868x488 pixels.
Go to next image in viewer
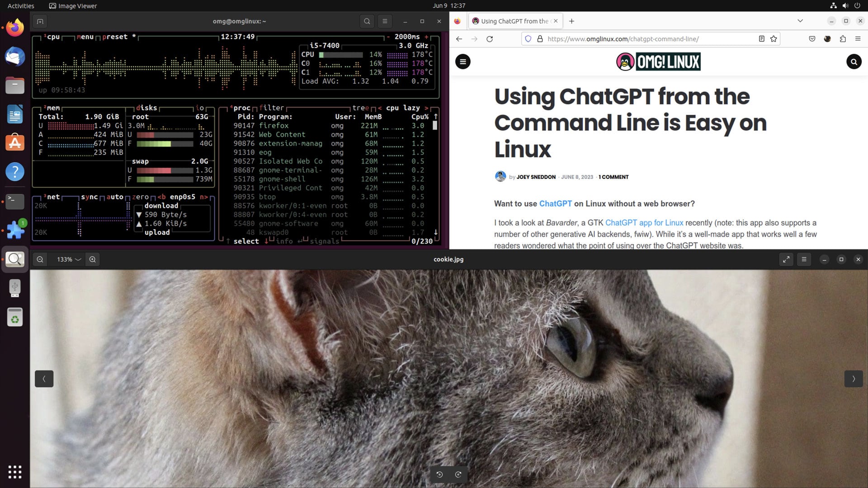853,379
